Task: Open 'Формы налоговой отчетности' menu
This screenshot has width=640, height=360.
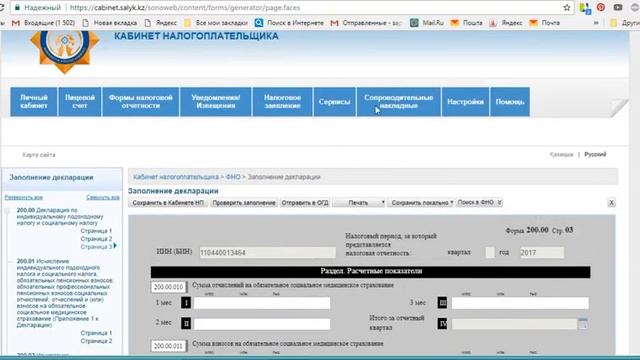Action: (141, 102)
